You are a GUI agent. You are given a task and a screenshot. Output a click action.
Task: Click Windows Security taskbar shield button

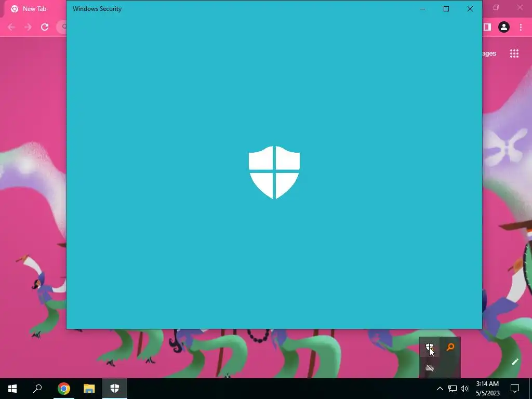(115, 389)
